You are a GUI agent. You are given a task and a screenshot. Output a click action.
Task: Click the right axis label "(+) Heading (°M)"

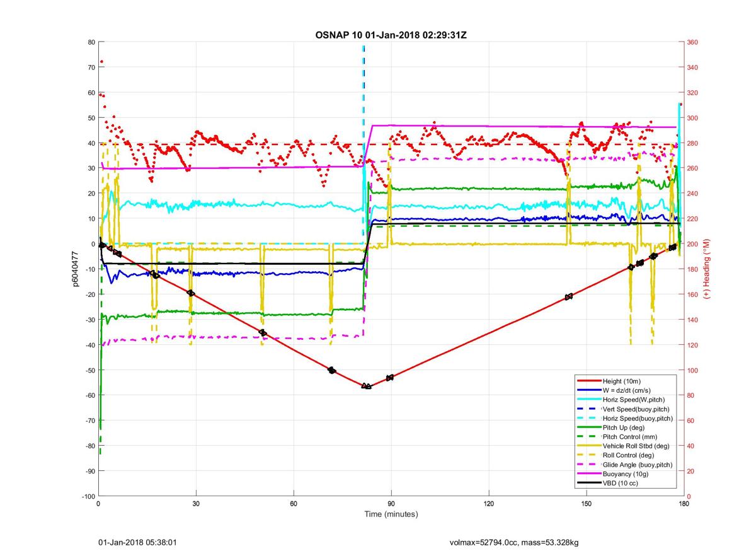(x=707, y=269)
